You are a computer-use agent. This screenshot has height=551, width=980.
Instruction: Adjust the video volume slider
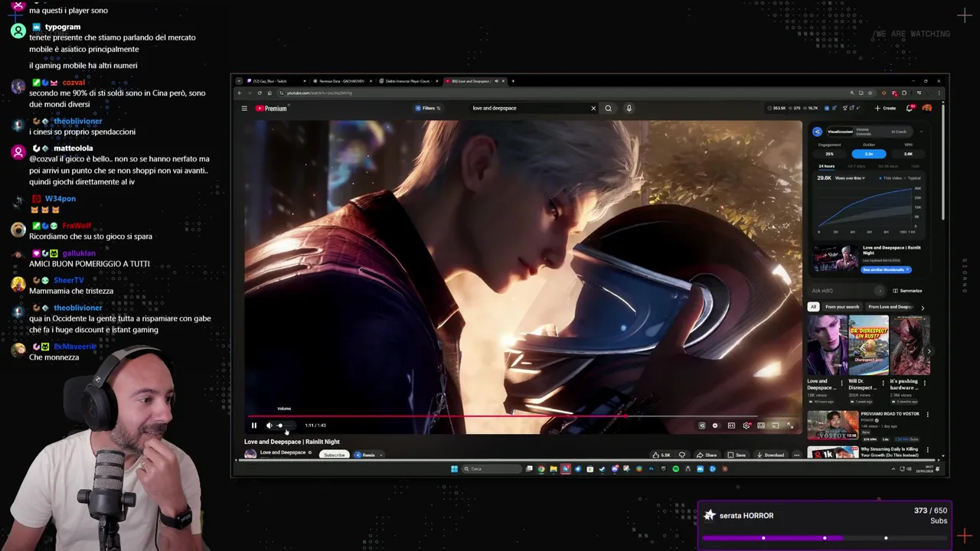[x=284, y=425]
